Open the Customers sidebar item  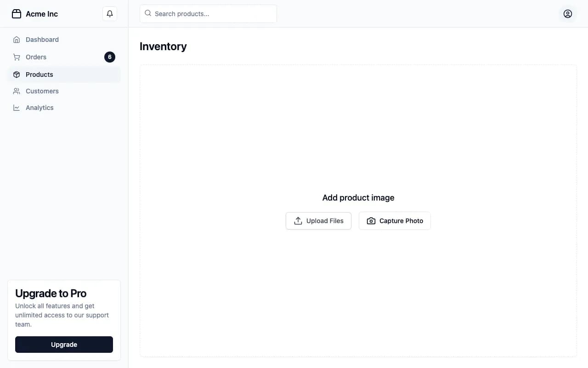(42, 91)
